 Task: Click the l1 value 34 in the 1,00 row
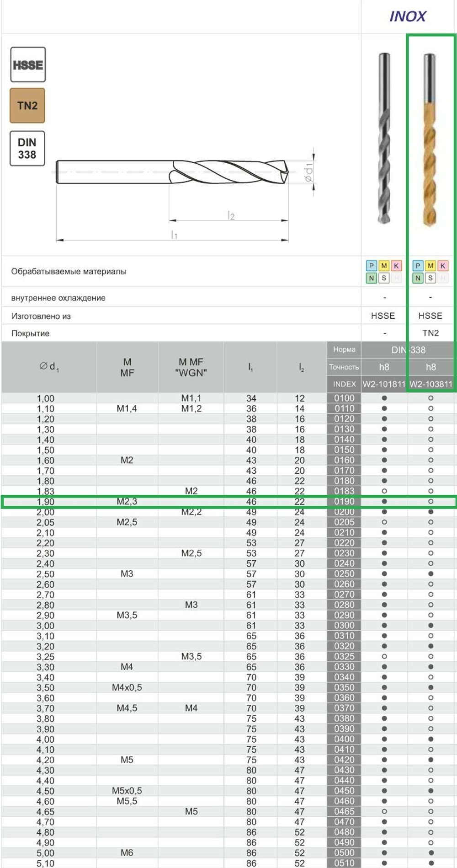251,399
